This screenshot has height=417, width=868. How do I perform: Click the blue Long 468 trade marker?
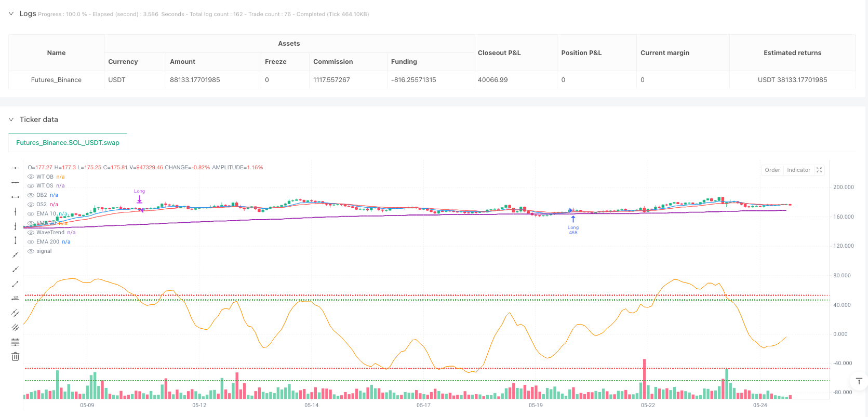pyautogui.click(x=573, y=220)
